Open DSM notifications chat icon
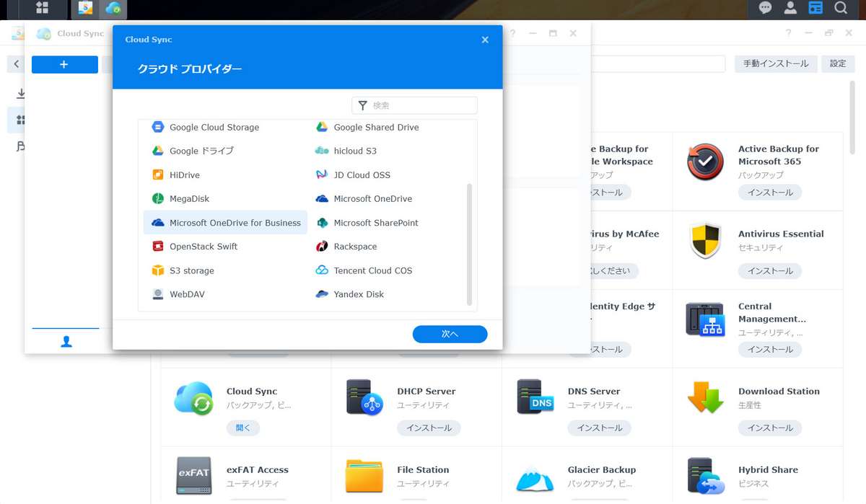This screenshot has height=504, width=866. [x=766, y=9]
